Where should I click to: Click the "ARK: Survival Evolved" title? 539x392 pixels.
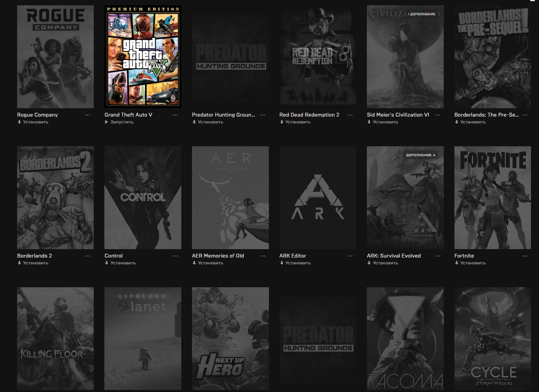(394, 256)
